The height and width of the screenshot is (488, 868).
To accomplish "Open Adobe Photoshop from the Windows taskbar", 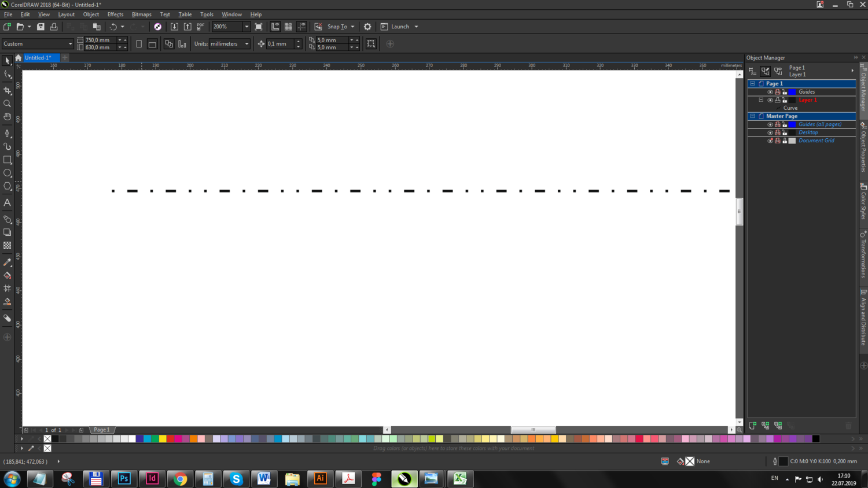I will coord(124,479).
